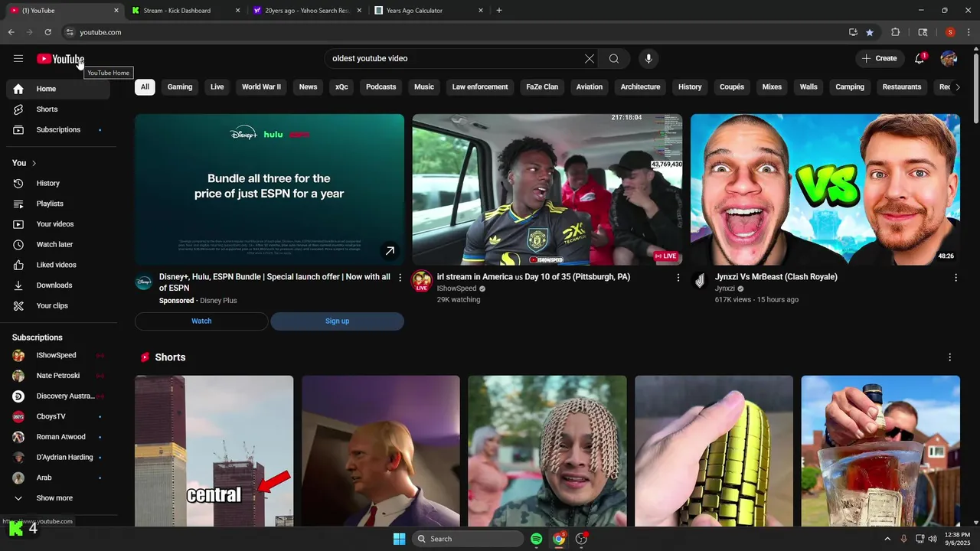Viewport: 980px width, 551px height.
Task: Click the Watch button on ad
Action: pos(201,321)
